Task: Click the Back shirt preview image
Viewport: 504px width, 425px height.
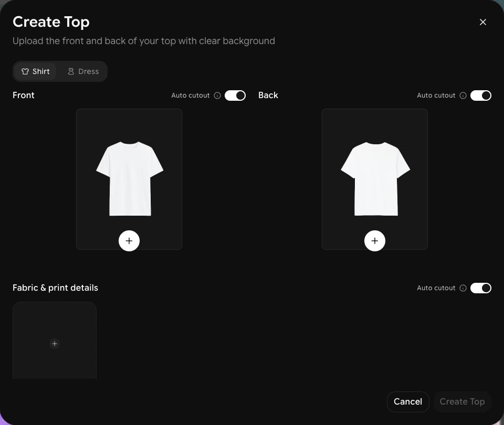Action: [375, 178]
